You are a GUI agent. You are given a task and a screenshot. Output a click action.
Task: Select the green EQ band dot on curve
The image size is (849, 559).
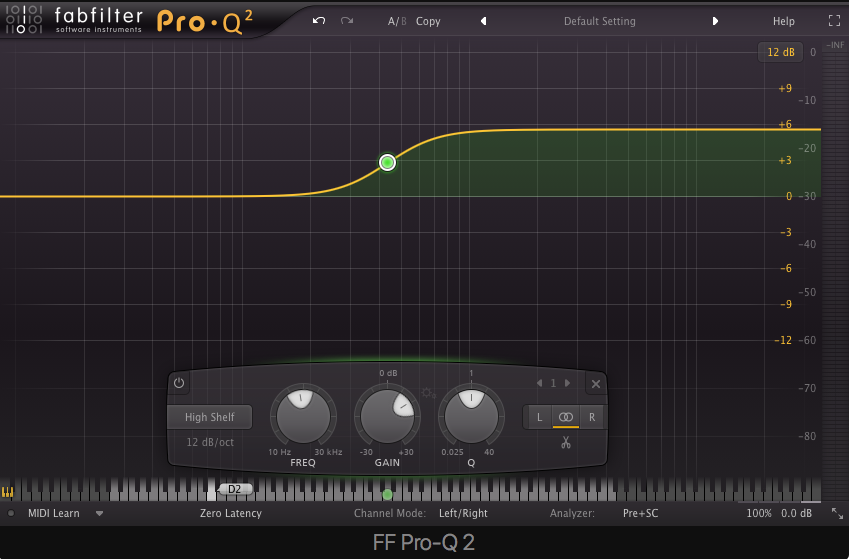pos(387,162)
